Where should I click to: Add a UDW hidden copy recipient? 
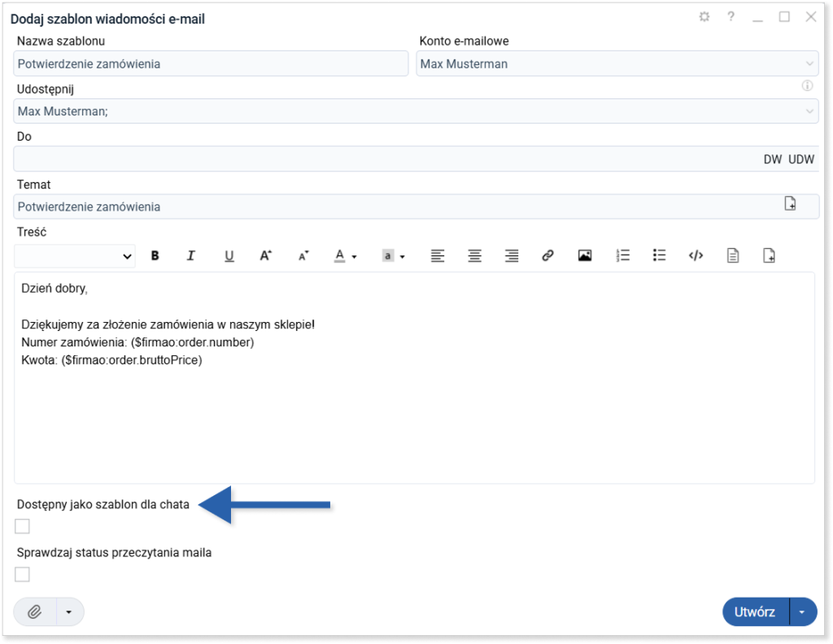click(801, 159)
